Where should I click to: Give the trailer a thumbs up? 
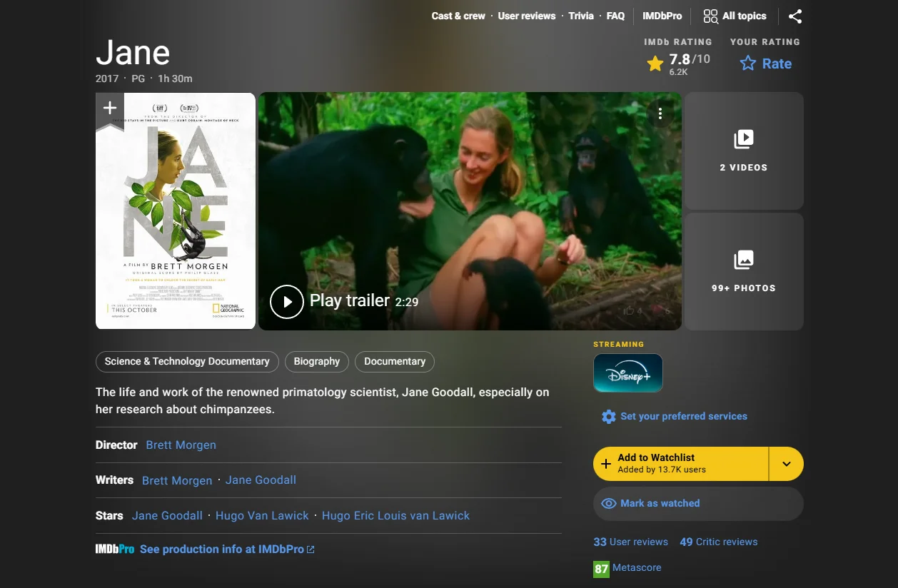(629, 311)
